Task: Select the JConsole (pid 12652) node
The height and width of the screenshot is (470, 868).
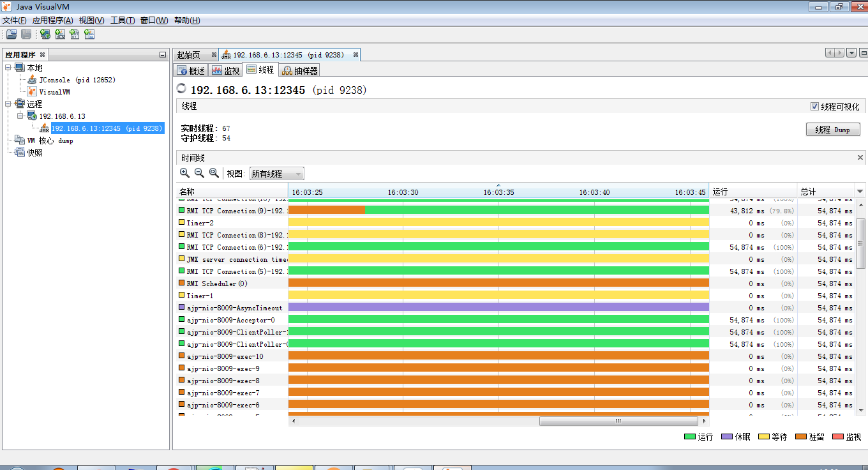Action: (77, 80)
